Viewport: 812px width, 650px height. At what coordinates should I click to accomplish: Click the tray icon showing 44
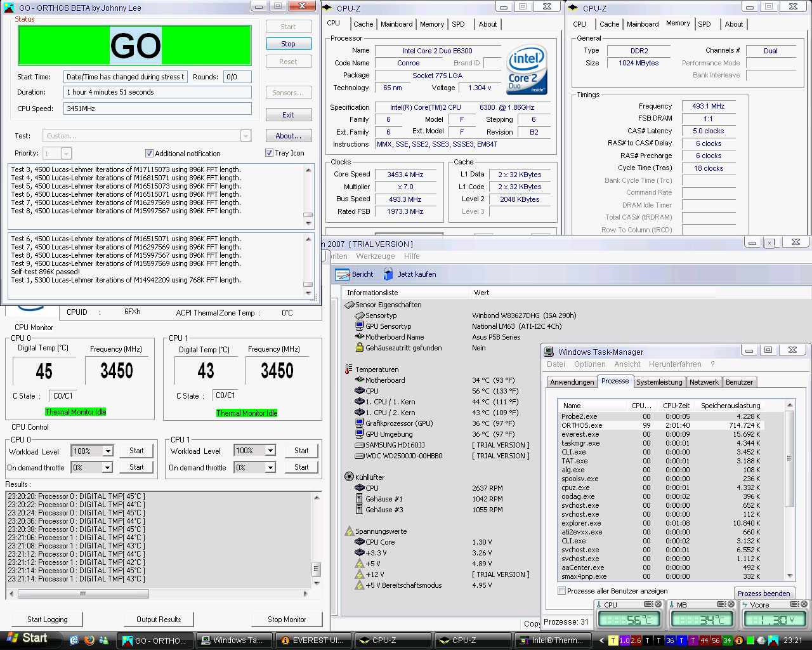pyautogui.click(x=704, y=640)
